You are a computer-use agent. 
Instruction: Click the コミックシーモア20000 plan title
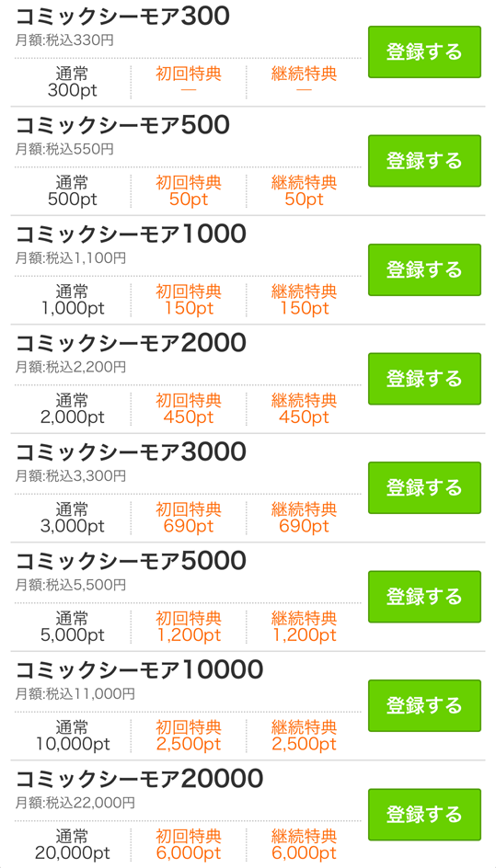pyautogui.click(x=139, y=780)
